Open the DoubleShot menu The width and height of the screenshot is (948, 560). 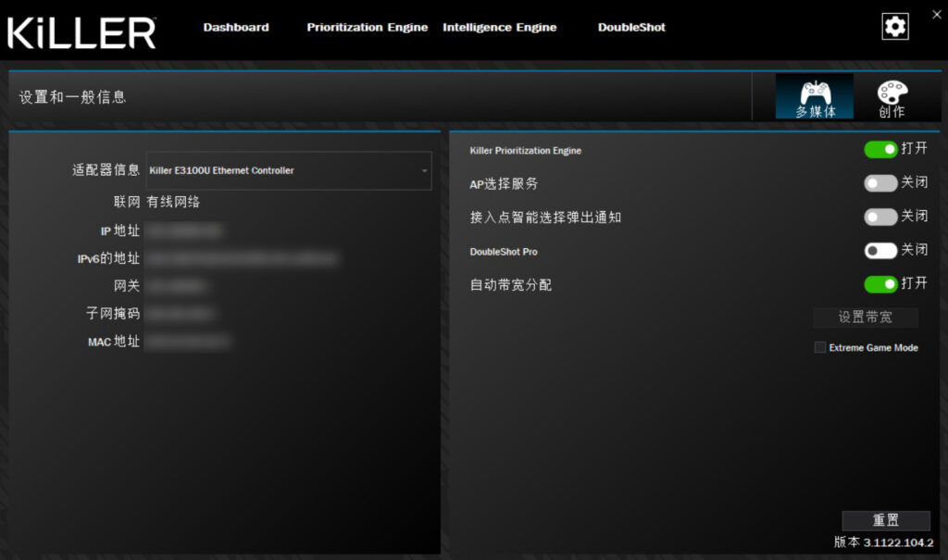tap(631, 27)
